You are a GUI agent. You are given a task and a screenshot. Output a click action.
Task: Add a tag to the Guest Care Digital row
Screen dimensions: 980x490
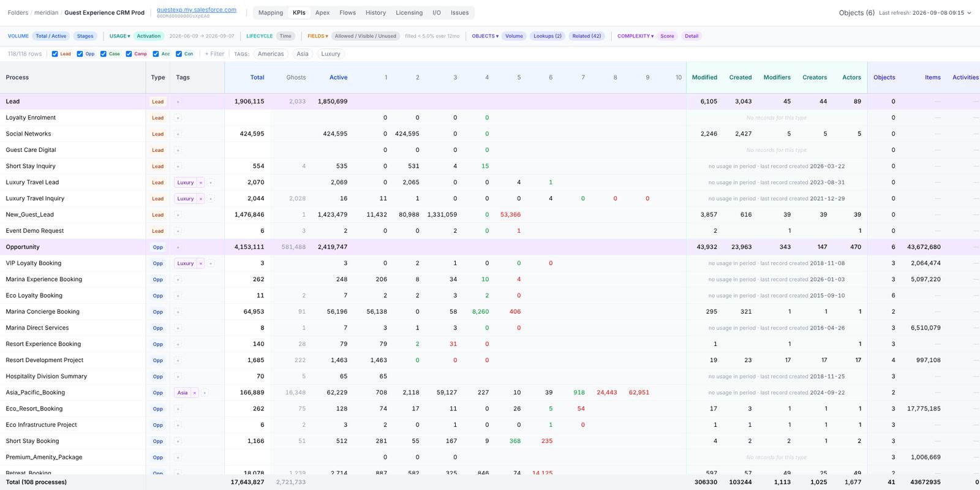[x=178, y=150]
